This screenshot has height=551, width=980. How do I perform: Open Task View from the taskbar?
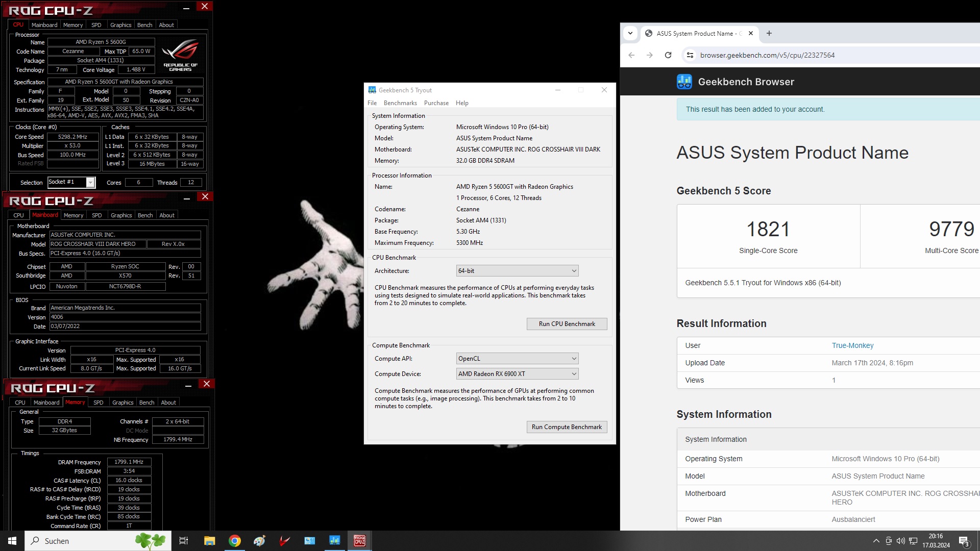pos(184,541)
